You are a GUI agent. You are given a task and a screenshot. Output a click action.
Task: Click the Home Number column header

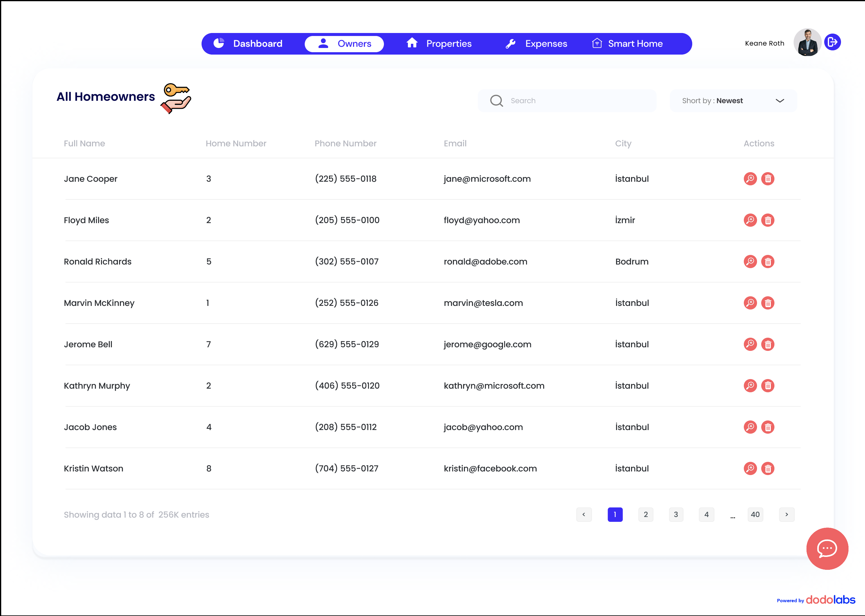(x=236, y=143)
